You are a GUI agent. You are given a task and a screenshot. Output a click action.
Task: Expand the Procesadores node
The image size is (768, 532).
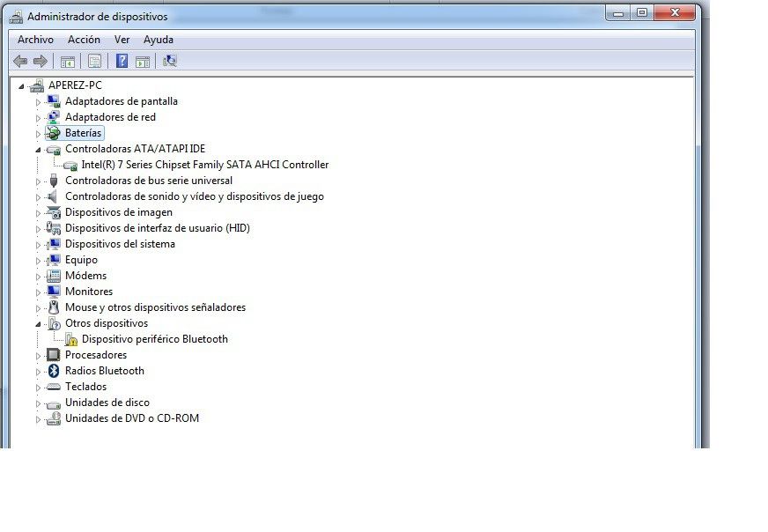coord(38,356)
